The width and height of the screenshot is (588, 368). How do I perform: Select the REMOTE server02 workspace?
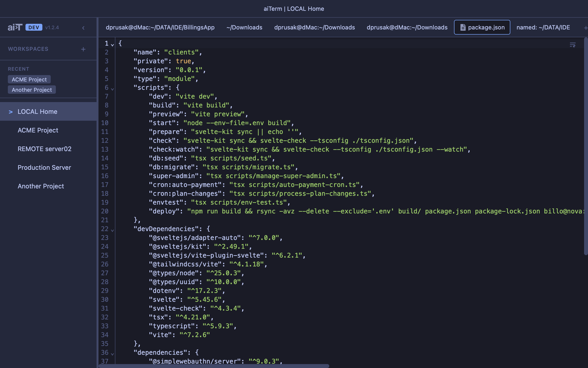pyautogui.click(x=45, y=149)
